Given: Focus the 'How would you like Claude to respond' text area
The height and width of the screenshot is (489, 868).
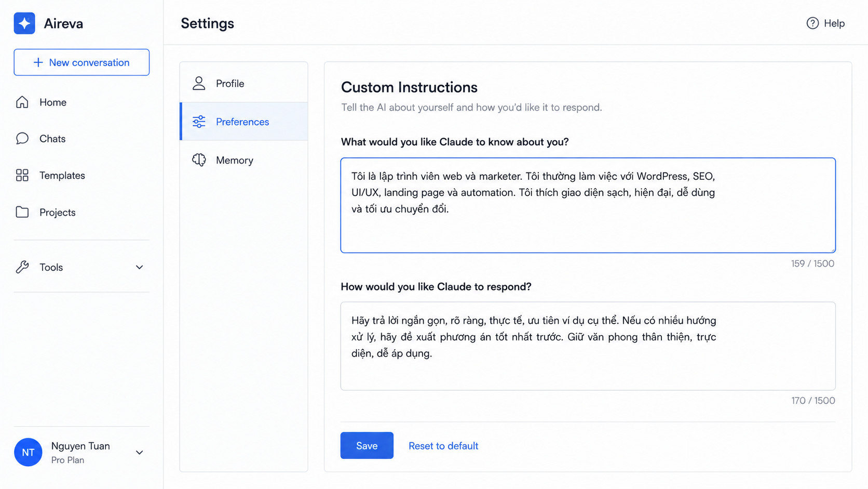Looking at the screenshot, I should pyautogui.click(x=588, y=346).
